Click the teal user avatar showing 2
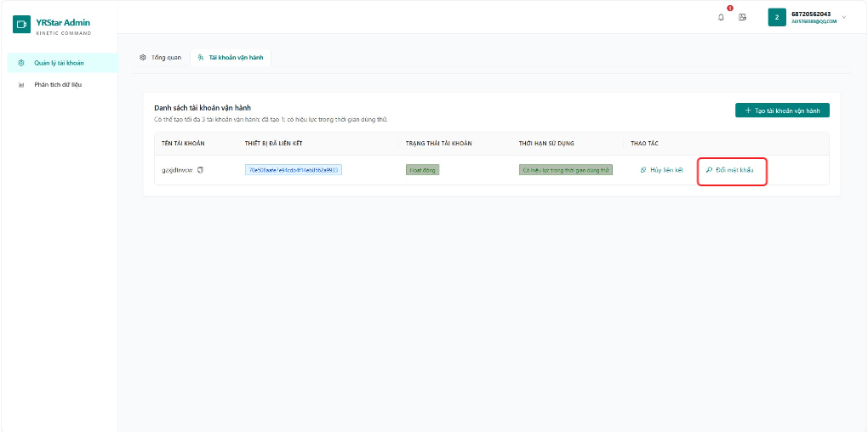868x432 pixels. click(x=777, y=17)
